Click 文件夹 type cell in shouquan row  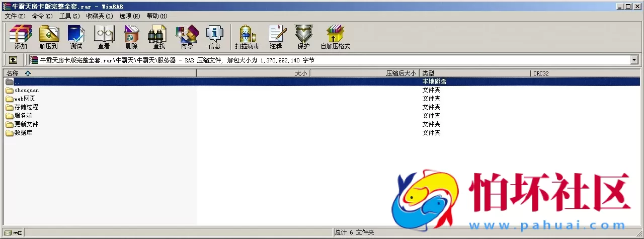pos(431,91)
